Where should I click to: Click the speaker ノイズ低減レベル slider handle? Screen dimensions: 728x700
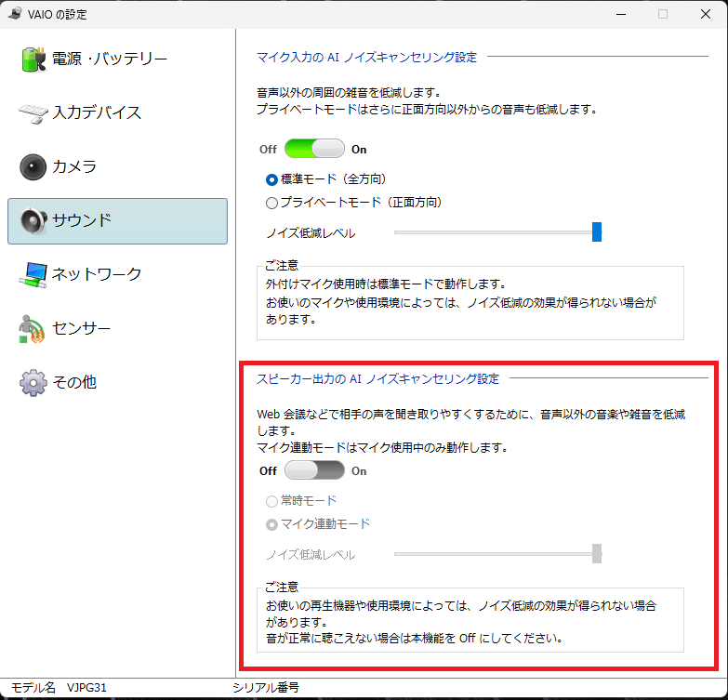[x=597, y=554]
